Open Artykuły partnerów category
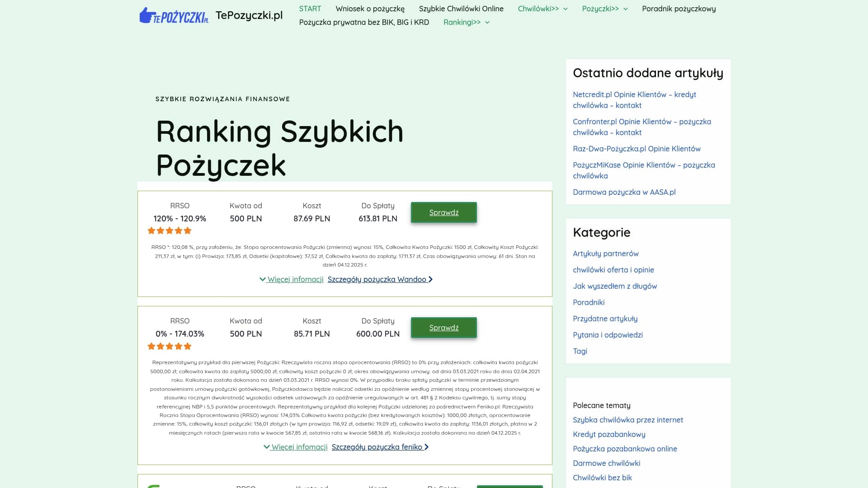 tap(605, 253)
